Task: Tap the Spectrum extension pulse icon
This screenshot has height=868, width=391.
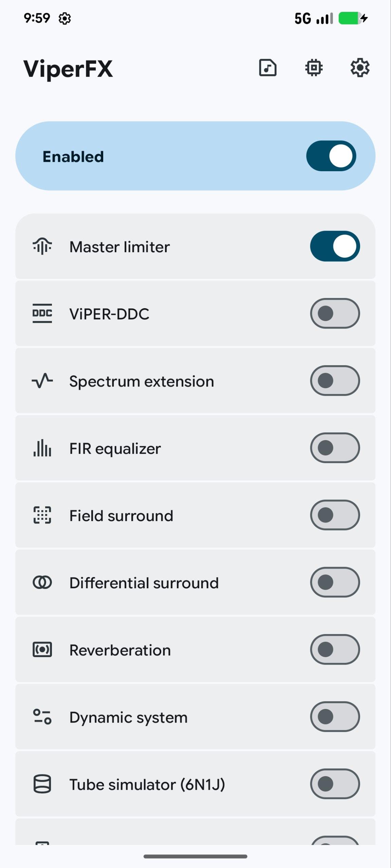Action: (42, 380)
